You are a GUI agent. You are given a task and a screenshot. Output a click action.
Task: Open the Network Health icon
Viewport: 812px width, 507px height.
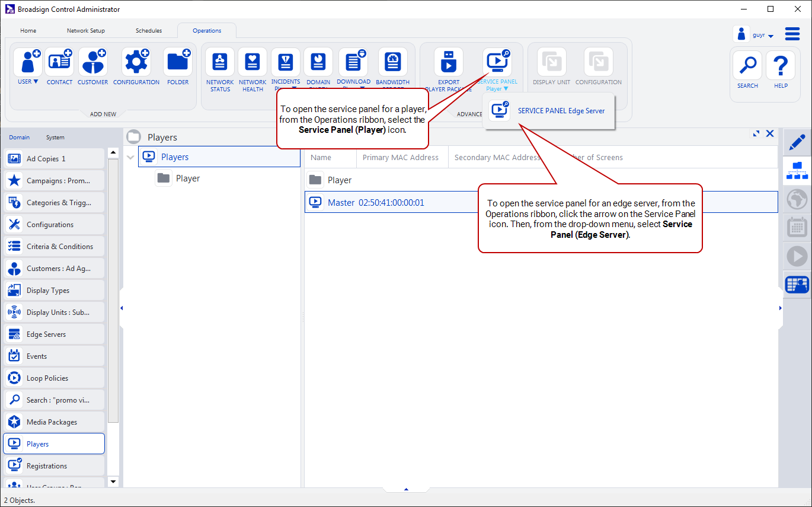click(252, 63)
